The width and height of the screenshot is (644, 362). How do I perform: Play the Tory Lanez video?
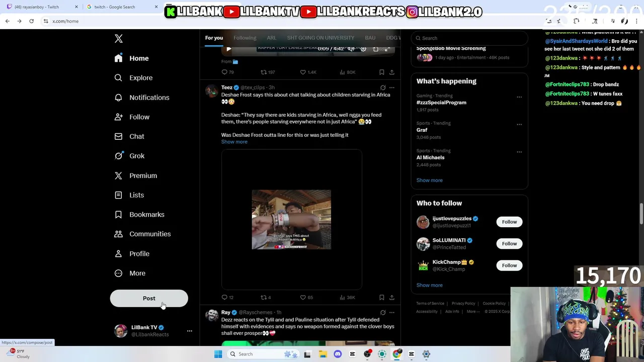[x=228, y=49]
